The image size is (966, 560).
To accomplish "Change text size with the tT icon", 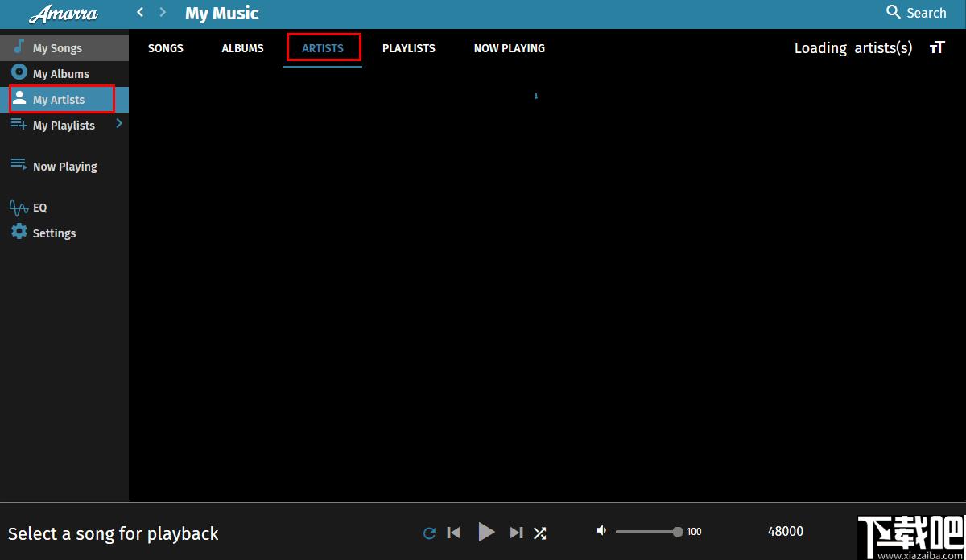I will (937, 47).
